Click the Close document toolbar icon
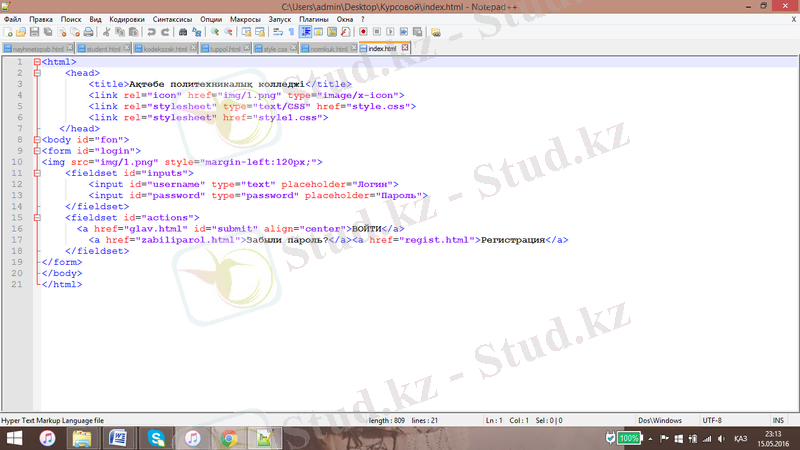Viewport: 800px width, 450px height. point(62,32)
